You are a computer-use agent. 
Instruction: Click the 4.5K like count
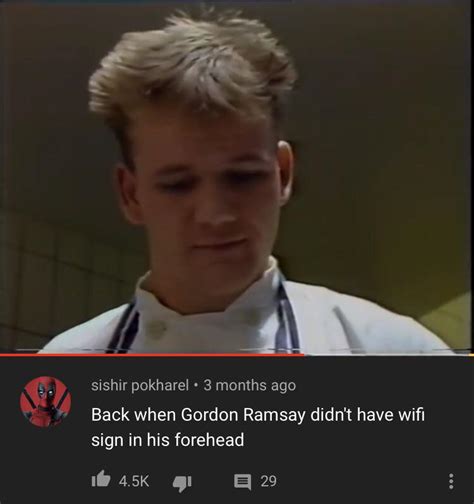[x=134, y=481]
